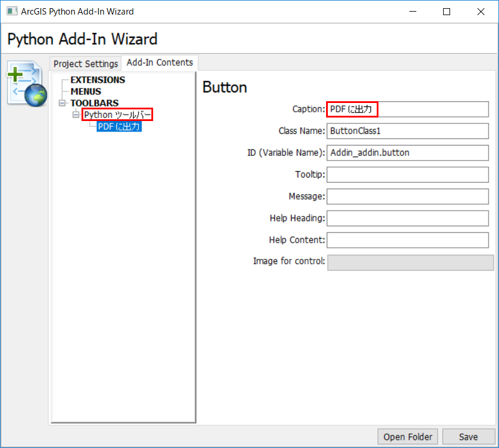Select MENUS in the tree

click(x=86, y=91)
